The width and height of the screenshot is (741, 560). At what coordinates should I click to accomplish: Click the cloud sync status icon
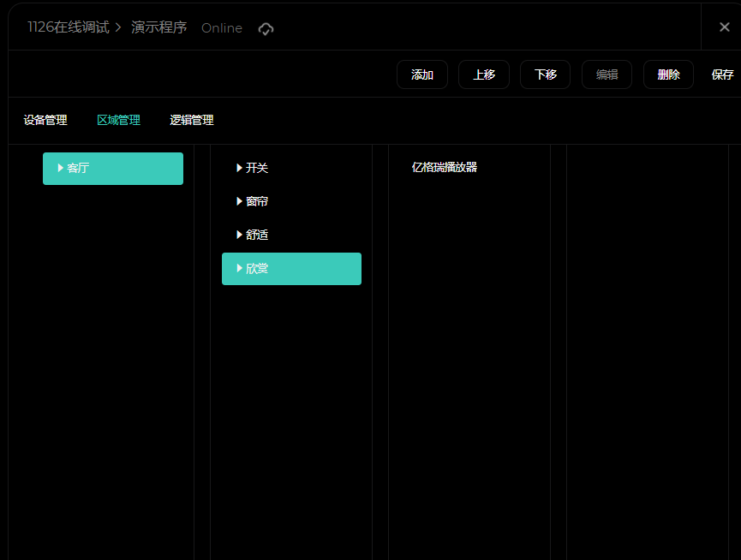[x=266, y=28]
